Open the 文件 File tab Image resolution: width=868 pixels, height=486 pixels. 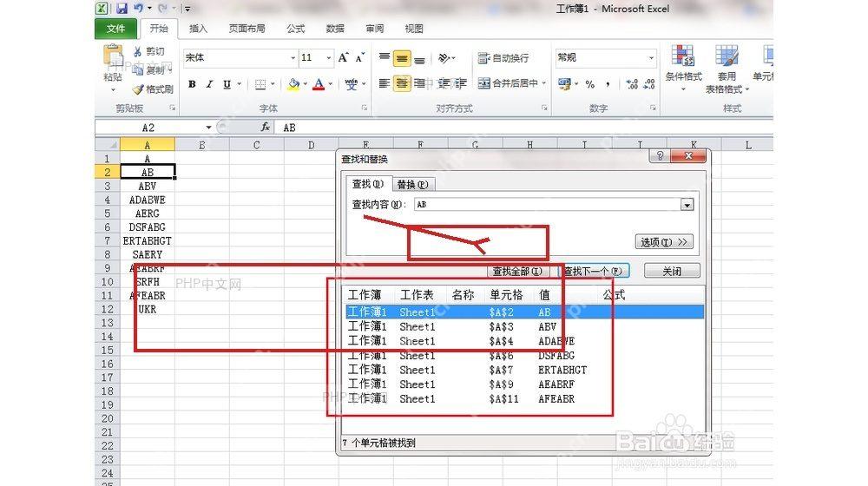click(115, 29)
